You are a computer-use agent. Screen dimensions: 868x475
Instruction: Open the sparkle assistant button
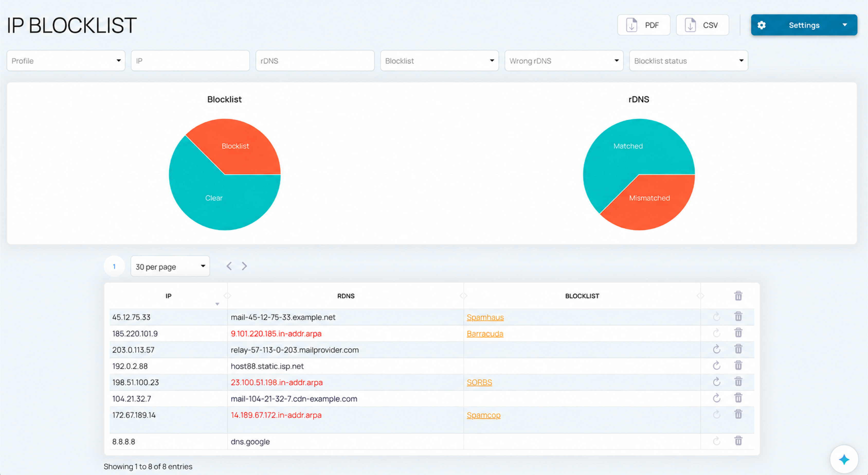click(x=844, y=460)
